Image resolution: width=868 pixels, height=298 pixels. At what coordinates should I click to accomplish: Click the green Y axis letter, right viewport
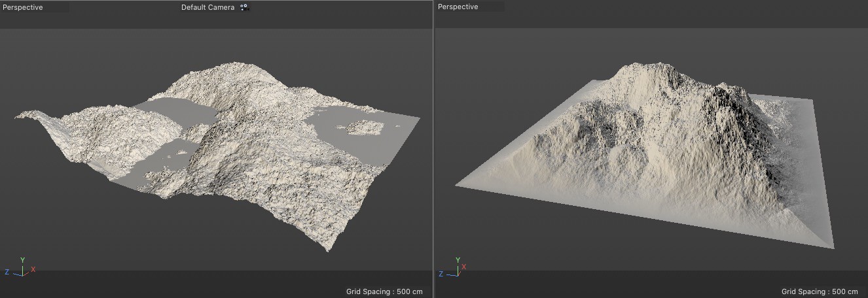click(458, 259)
